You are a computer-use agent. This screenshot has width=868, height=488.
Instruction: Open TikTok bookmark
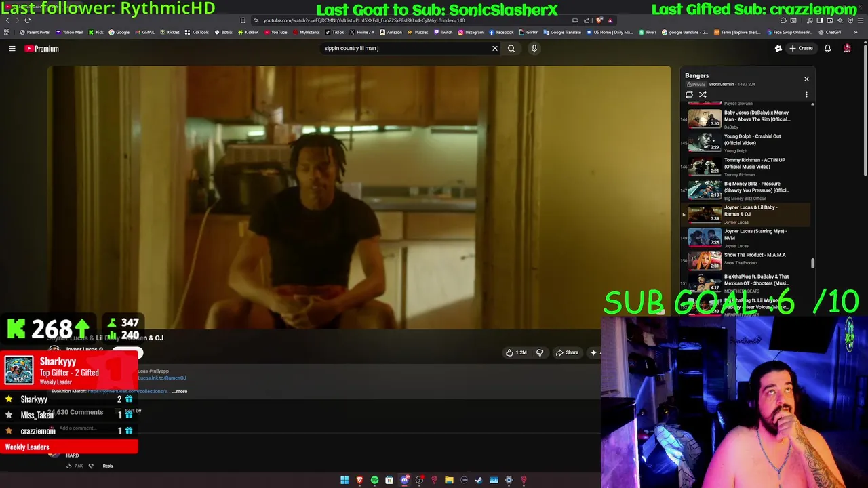[335, 32]
